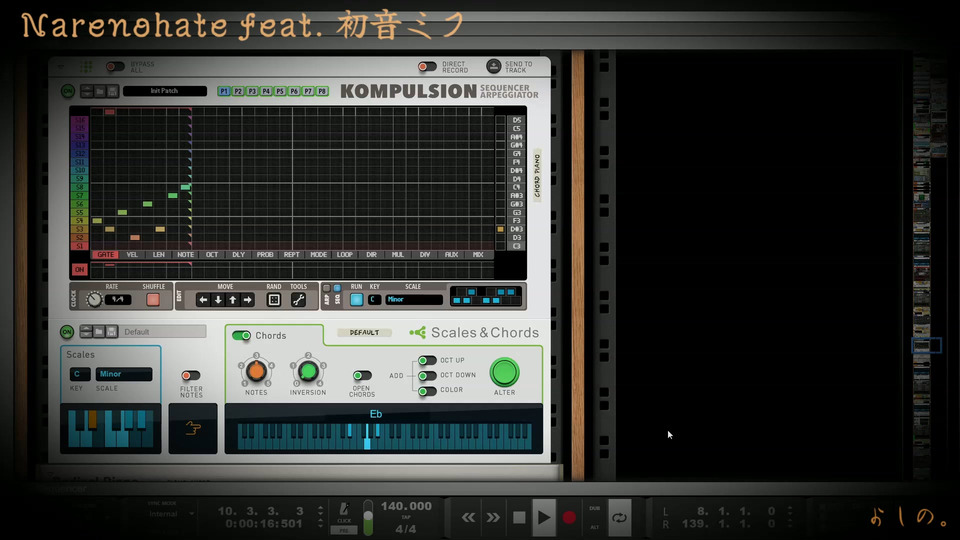Image resolution: width=960 pixels, height=540 pixels.
Task: Select sequencer row S1
Action: tap(80, 246)
